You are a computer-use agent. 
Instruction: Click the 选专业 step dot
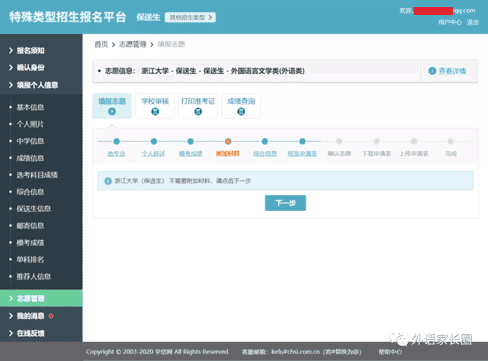(x=116, y=141)
